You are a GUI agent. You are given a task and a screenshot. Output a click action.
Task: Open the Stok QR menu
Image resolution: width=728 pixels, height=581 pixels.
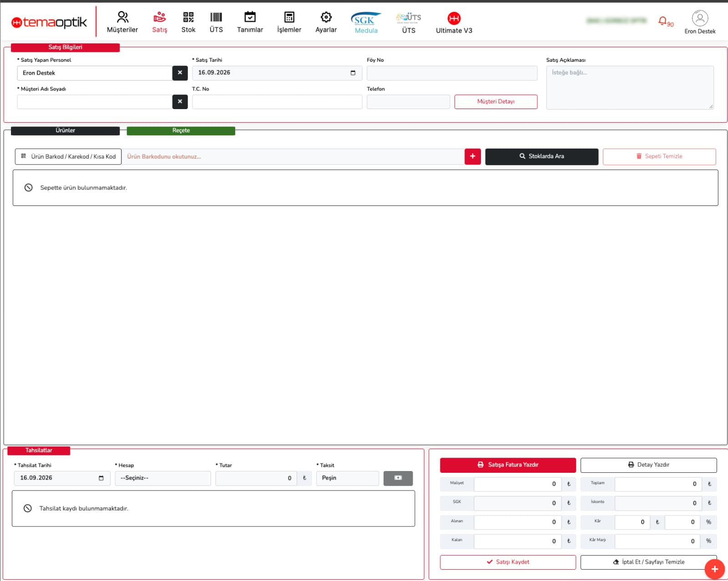tap(188, 22)
